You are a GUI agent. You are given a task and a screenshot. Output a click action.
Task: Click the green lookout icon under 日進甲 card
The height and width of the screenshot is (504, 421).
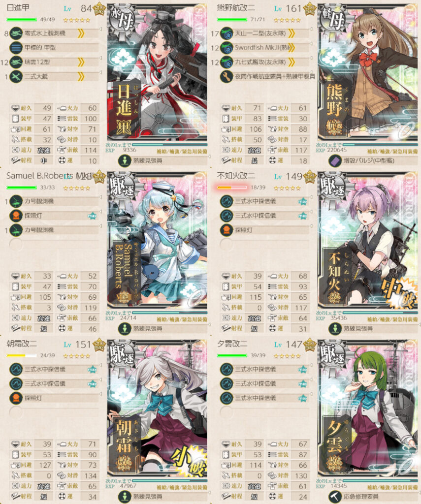124,160
